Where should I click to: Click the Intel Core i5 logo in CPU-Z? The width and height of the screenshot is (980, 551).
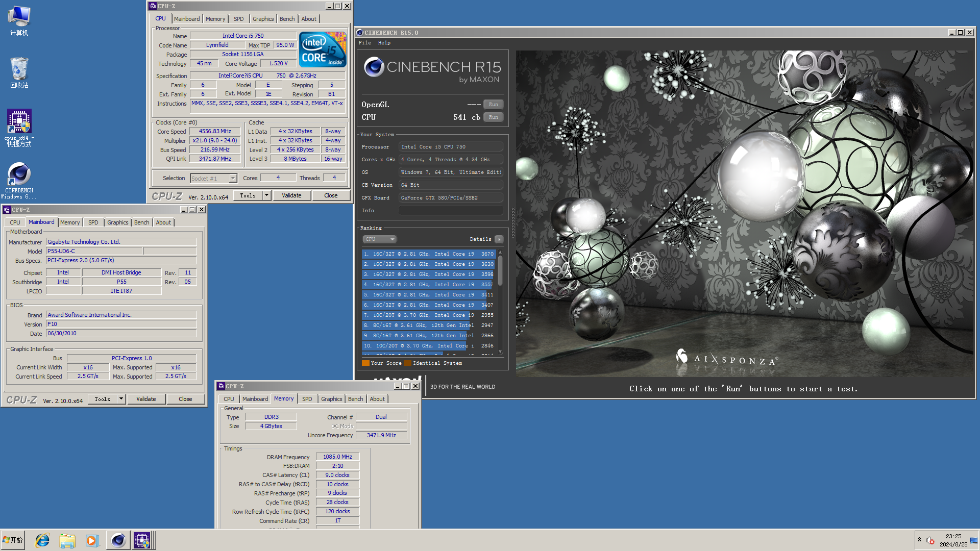(x=323, y=49)
